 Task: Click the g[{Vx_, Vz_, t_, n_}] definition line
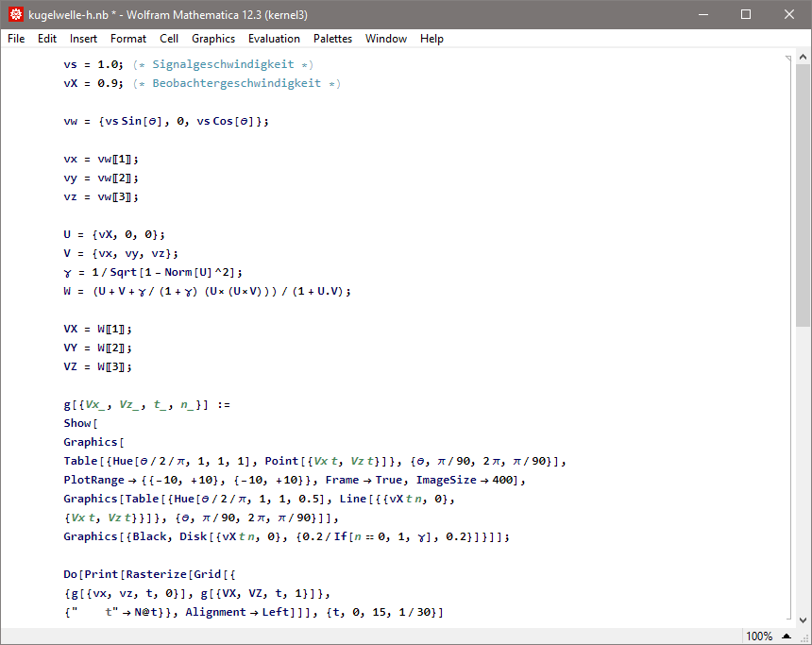pos(147,404)
